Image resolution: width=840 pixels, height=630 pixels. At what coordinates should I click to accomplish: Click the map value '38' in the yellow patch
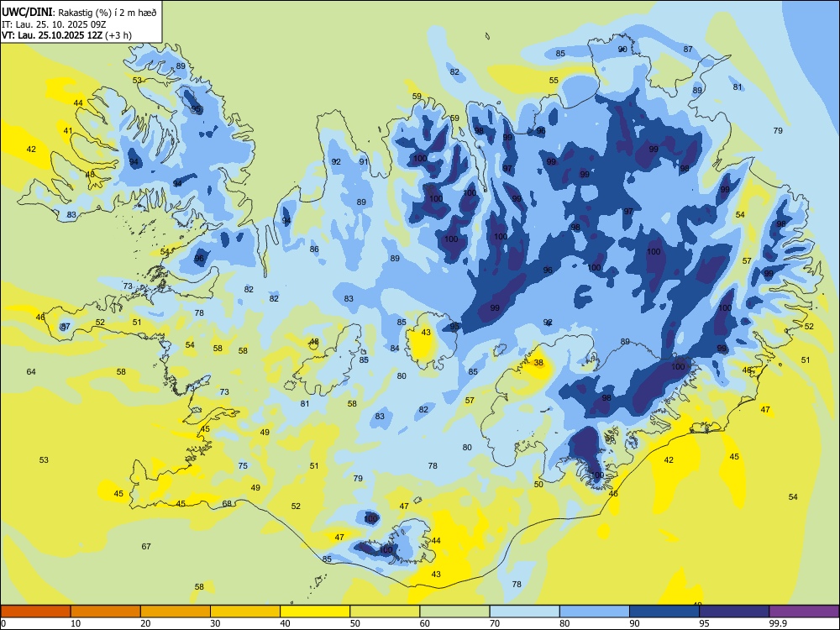538,363
